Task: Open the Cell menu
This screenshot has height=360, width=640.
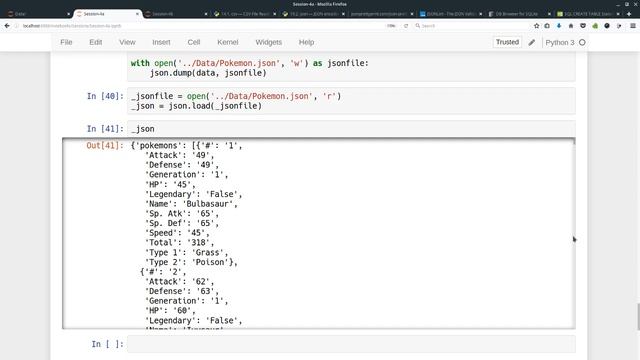Action: pos(193,42)
